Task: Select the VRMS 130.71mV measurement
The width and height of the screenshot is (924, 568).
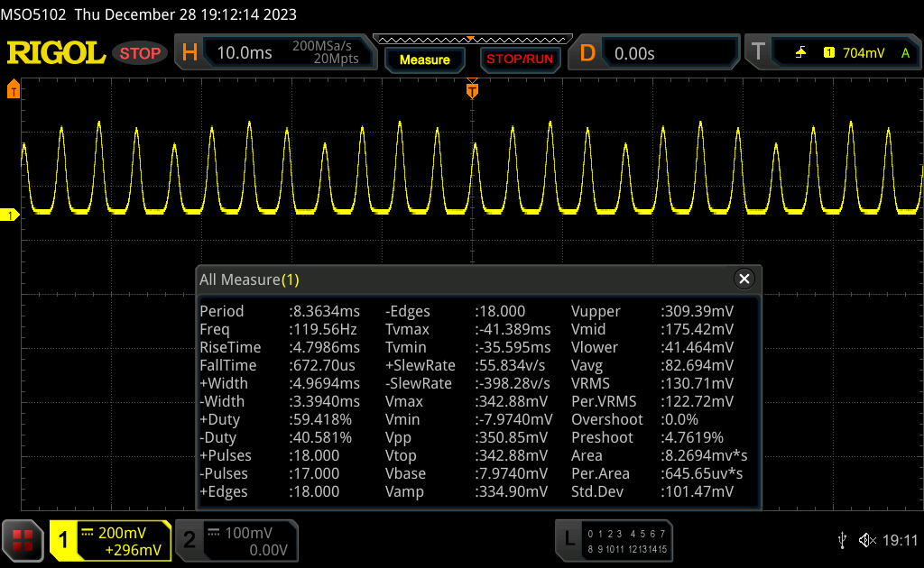Action: (x=652, y=383)
